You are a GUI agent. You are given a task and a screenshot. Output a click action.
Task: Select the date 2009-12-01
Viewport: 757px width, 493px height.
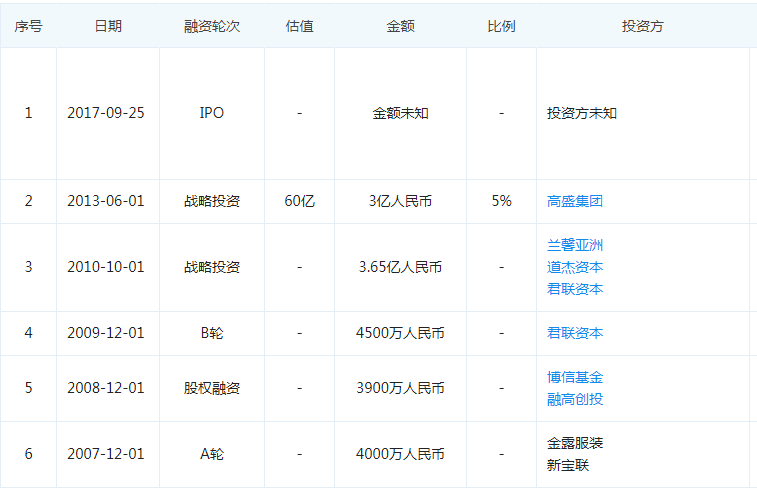click(106, 333)
